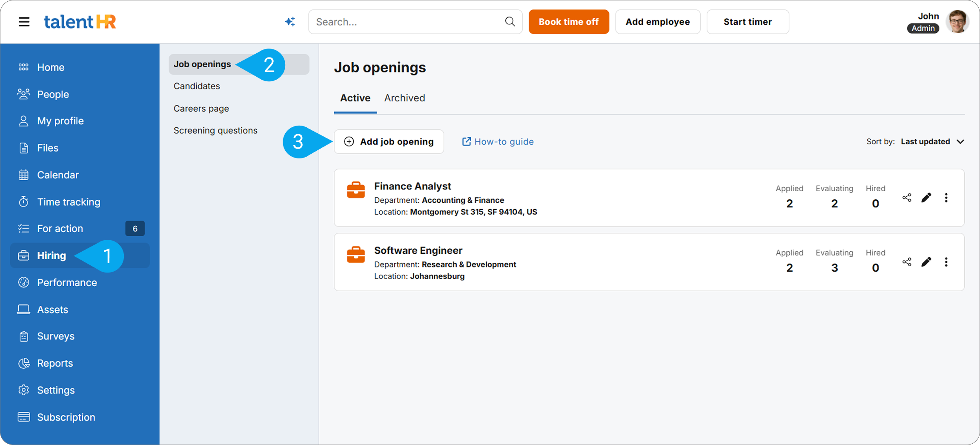Screen dimensions: 980x445
Task: Click the Add job opening button
Action: pos(389,141)
